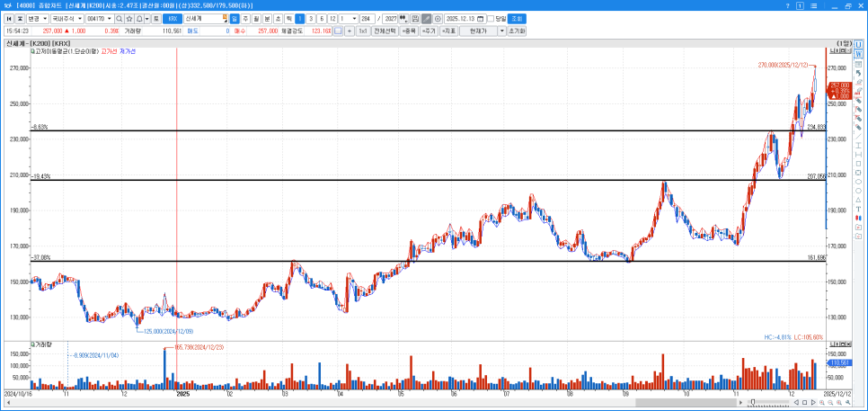Open chart settings round gear icon
The image size is (868, 411).
(438, 18)
